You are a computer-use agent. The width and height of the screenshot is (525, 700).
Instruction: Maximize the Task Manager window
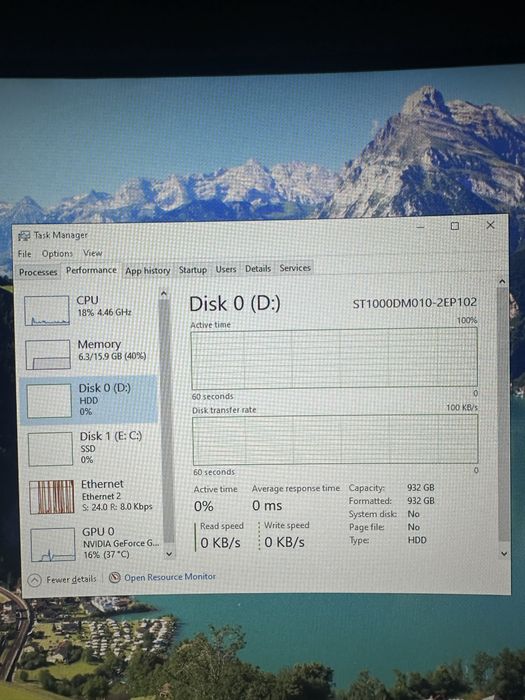tap(454, 226)
